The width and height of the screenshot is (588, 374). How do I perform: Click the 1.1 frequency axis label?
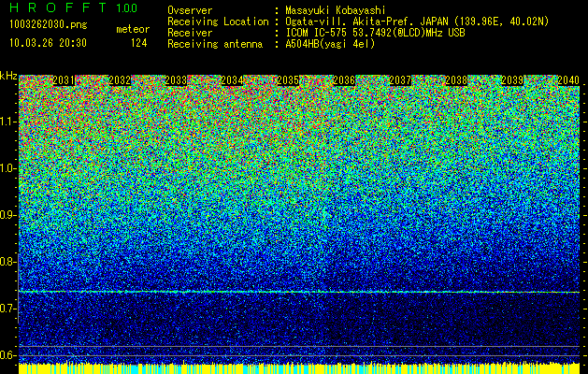pos(7,122)
